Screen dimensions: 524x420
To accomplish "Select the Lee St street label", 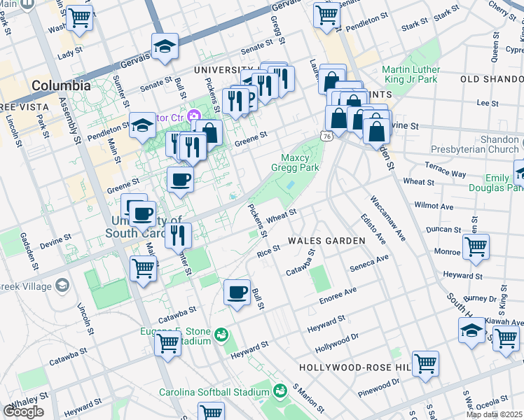I will coord(488,103).
